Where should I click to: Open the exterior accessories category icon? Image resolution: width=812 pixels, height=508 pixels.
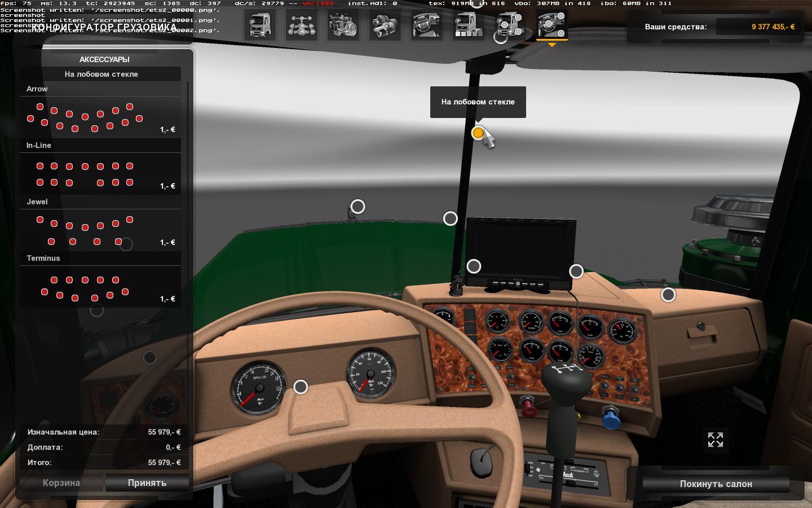coord(510,25)
